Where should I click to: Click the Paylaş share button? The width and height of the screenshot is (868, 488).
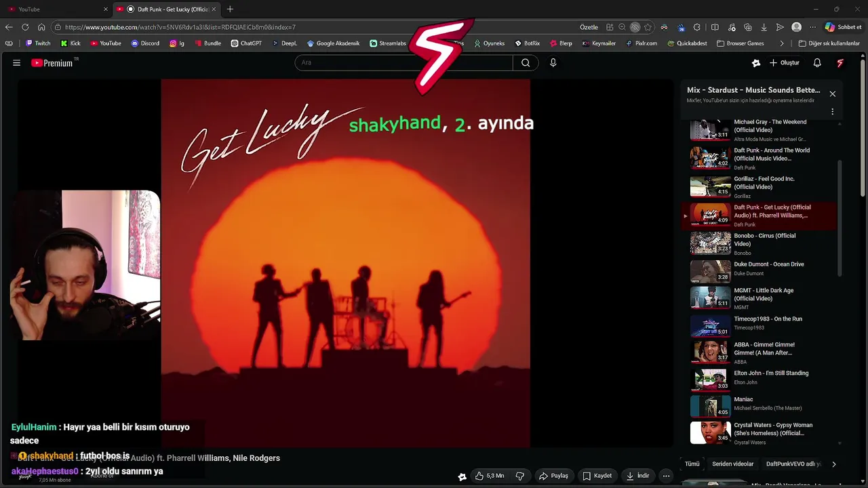pos(553,476)
